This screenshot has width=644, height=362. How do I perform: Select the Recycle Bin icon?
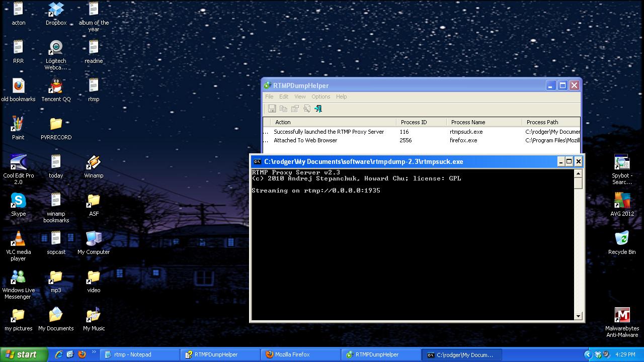point(622,238)
